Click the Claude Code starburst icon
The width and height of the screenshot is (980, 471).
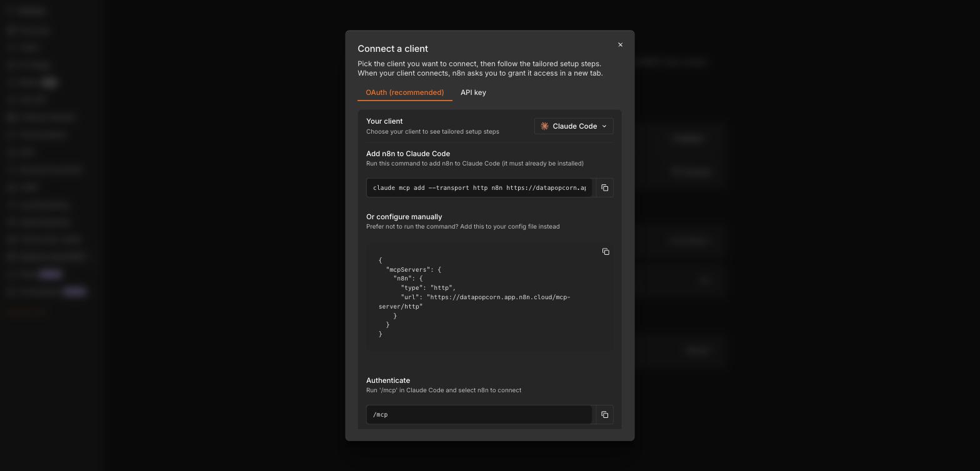[x=544, y=126]
